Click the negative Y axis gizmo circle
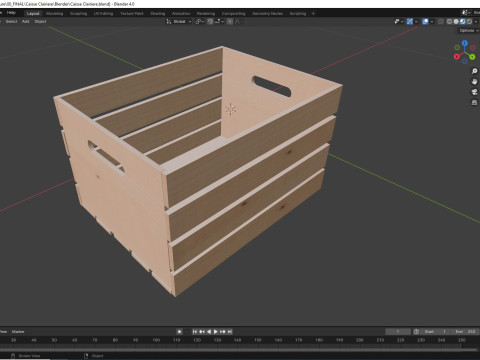Viewport: 480px width, 360px height. (x=457, y=48)
